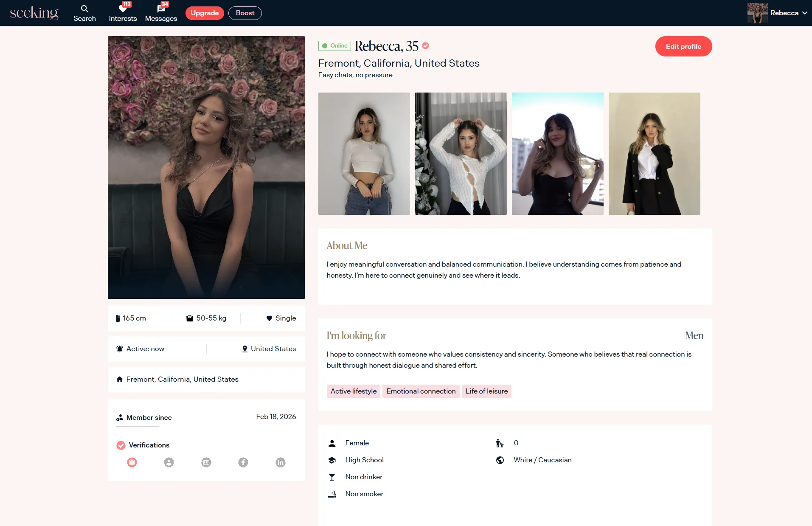Click the face scan verification badge

[x=132, y=462]
